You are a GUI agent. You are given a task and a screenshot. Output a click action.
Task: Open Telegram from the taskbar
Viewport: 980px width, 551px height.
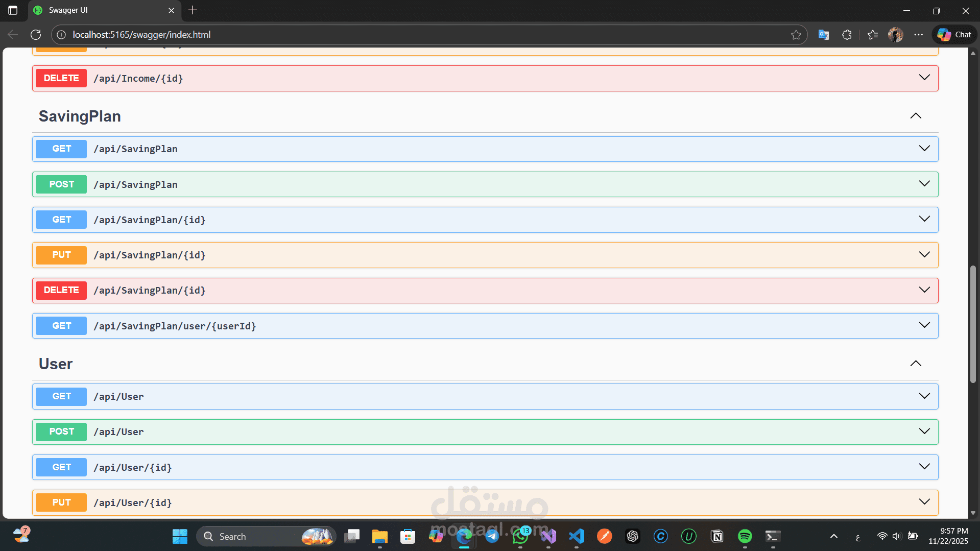(492, 536)
